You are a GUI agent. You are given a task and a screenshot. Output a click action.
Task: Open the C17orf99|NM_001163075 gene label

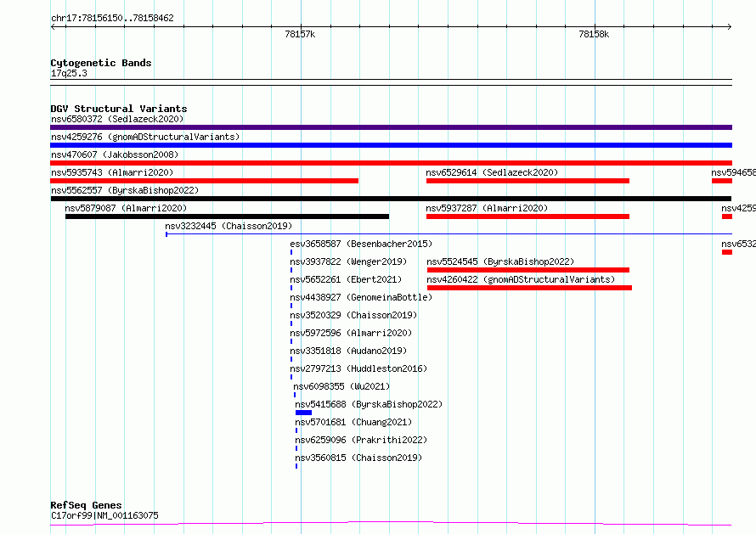104,515
